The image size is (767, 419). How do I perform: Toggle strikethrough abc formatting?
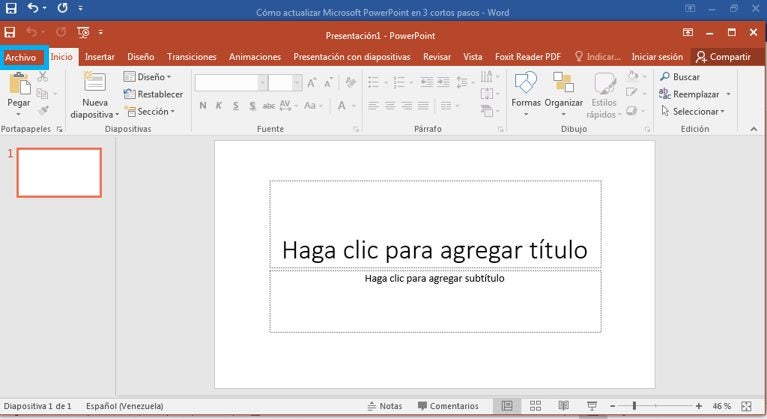tap(269, 106)
